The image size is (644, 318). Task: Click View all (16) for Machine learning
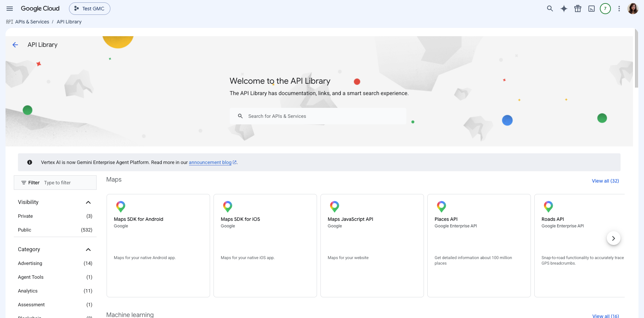tap(605, 316)
